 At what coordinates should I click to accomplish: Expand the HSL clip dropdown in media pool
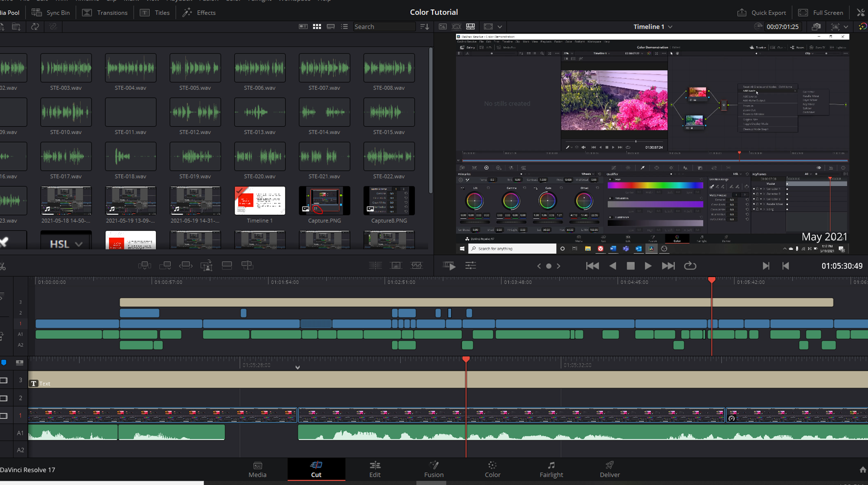click(79, 244)
